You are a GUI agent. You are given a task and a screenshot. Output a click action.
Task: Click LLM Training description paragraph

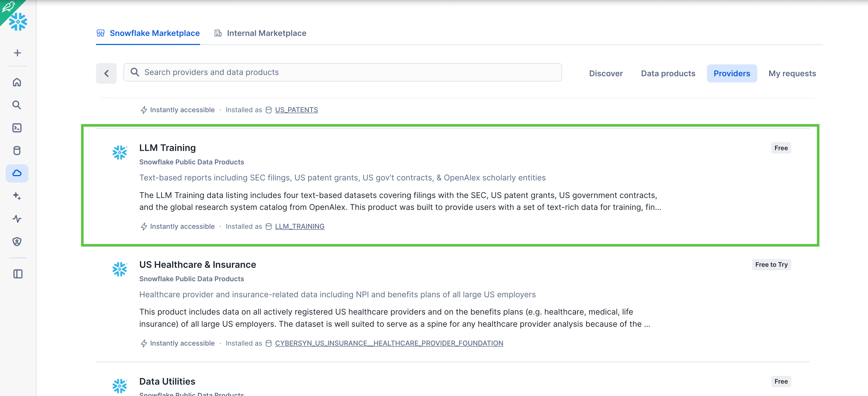click(x=400, y=201)
